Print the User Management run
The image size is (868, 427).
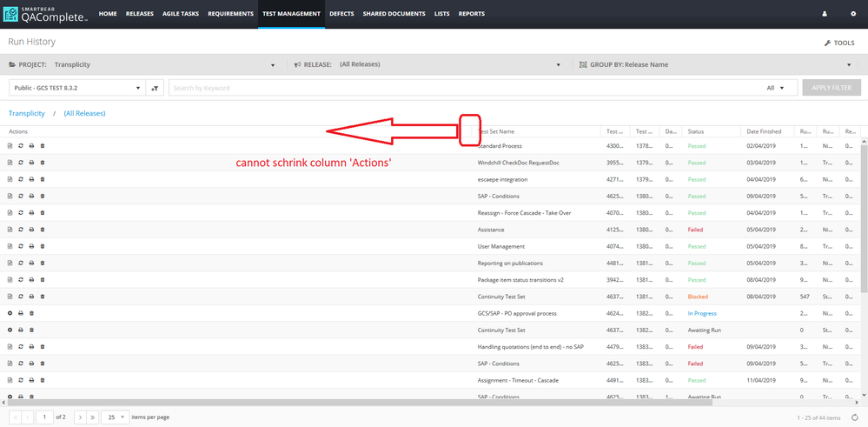pos(31,246)
